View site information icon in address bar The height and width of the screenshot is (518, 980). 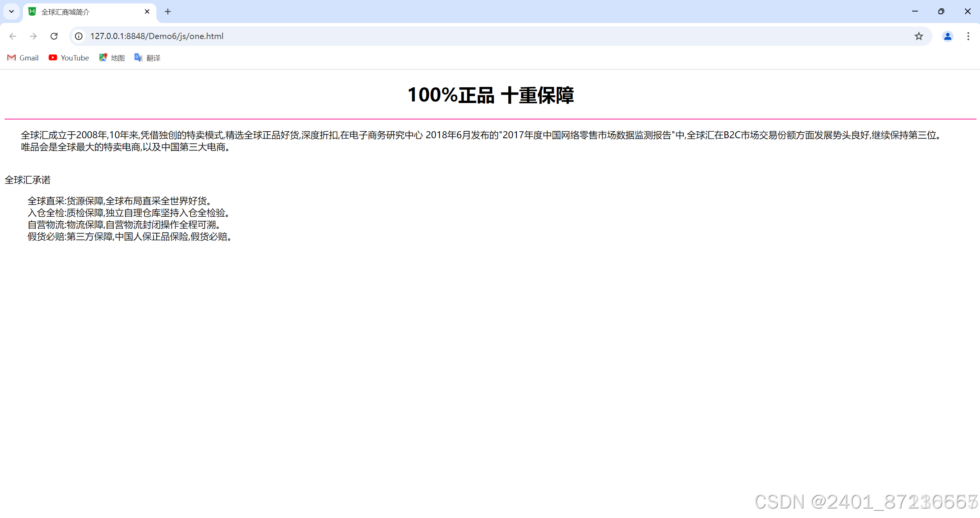pyautogui.click(x=79, y=36)
